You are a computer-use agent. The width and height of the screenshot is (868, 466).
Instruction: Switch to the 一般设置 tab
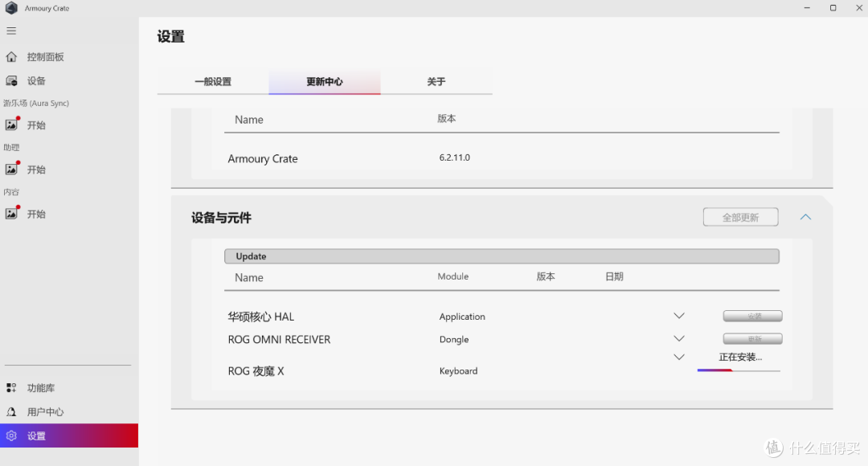pos(213,81)
